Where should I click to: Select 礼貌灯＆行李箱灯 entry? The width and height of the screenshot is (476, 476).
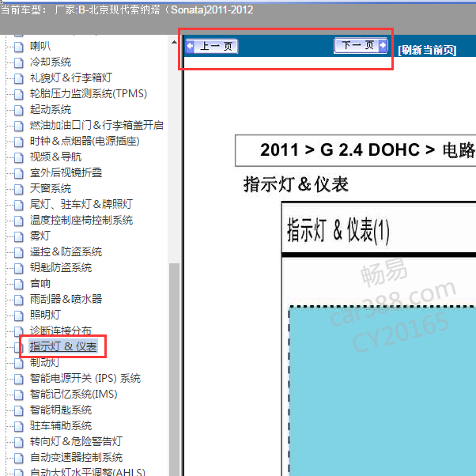(x=71, y=77)
